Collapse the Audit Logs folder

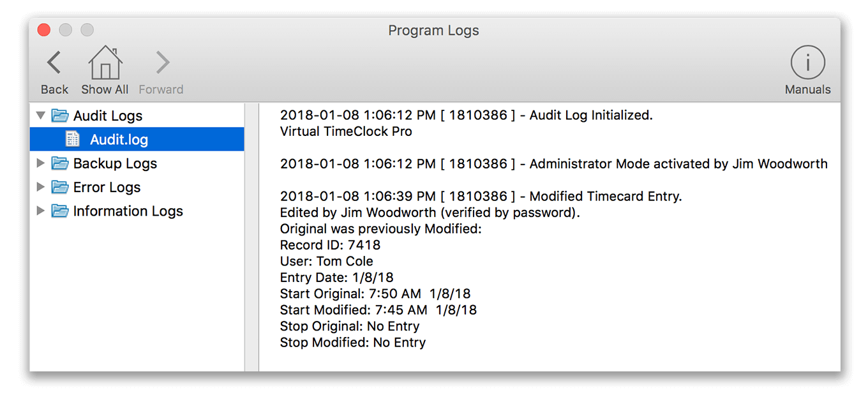pos(40,116)
